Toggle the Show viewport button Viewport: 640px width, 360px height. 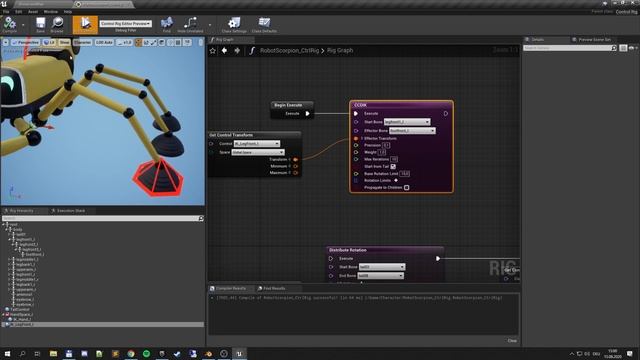(64, 42)
